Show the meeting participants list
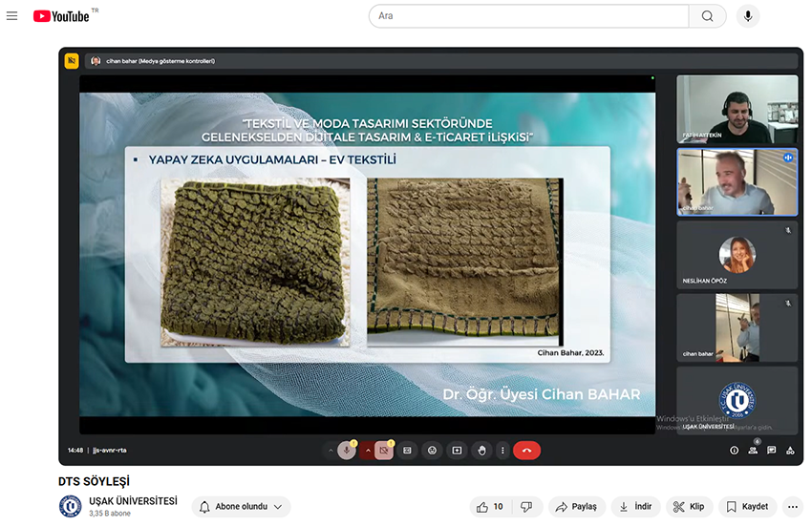Viewport: 812px width, 526px height. pos(753,451)
